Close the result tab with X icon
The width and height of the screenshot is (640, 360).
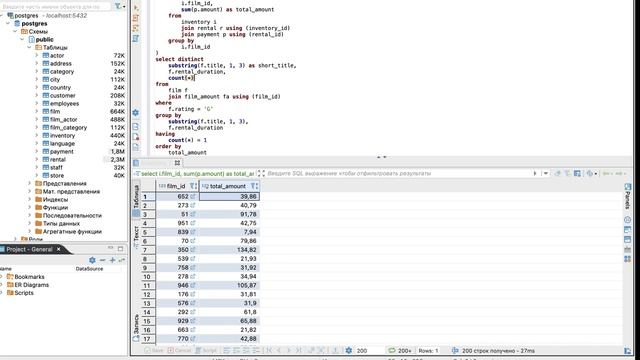click(x=177, y=162)
